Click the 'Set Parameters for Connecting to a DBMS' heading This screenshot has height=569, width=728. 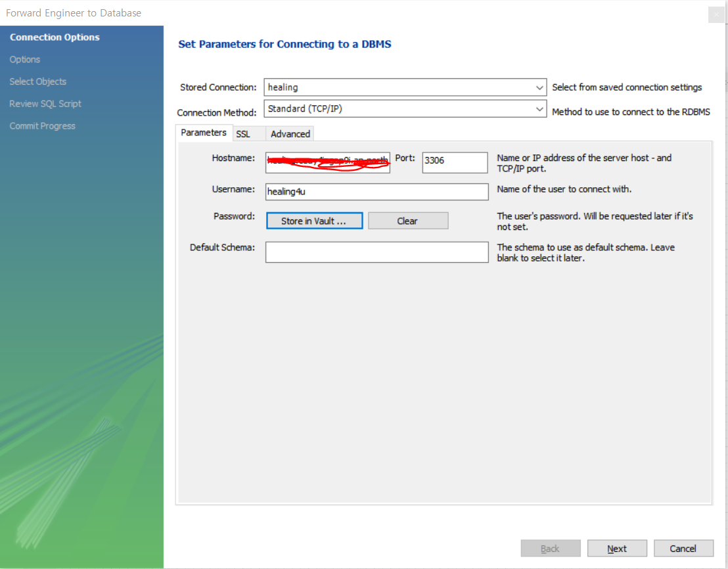click(284, 44)
